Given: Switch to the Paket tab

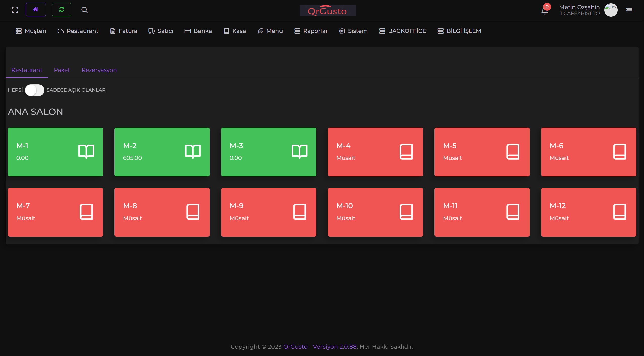Looking at the screenshot, I should (x=62, y=70).
